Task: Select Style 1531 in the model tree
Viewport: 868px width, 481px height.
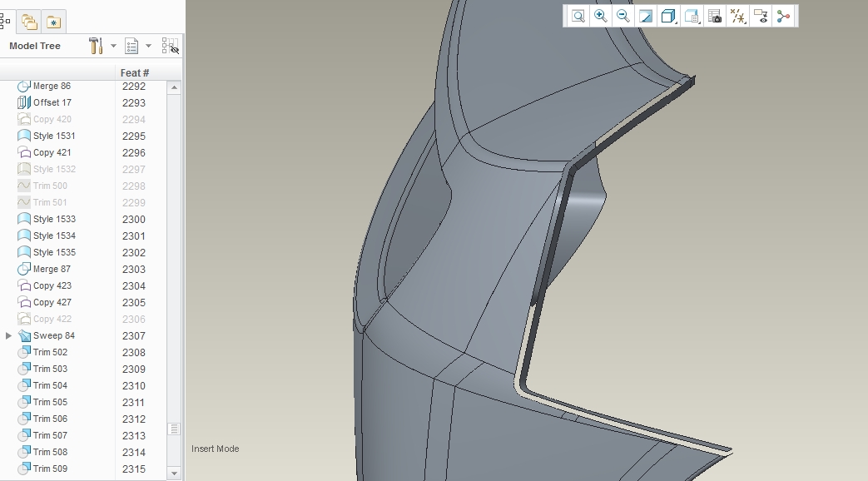Action: click(54, 136)
